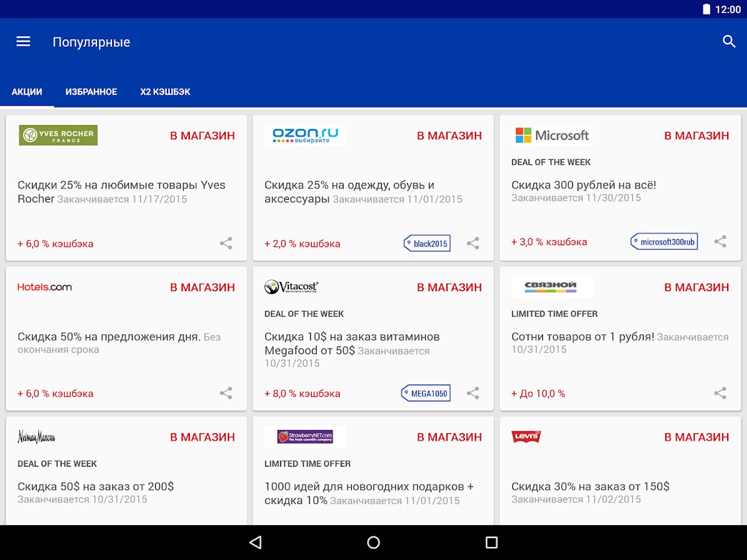Tap the Ozon.ru logo
Screen dimensions: 747x560
coord(305,135)
